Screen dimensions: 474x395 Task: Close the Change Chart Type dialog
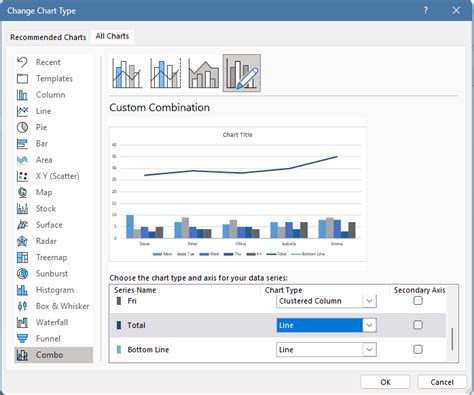pos(456,11)
